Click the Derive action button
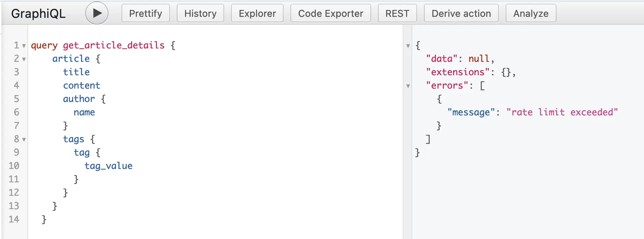Viewport: 644px width, 239px height. tap(461, 13)
